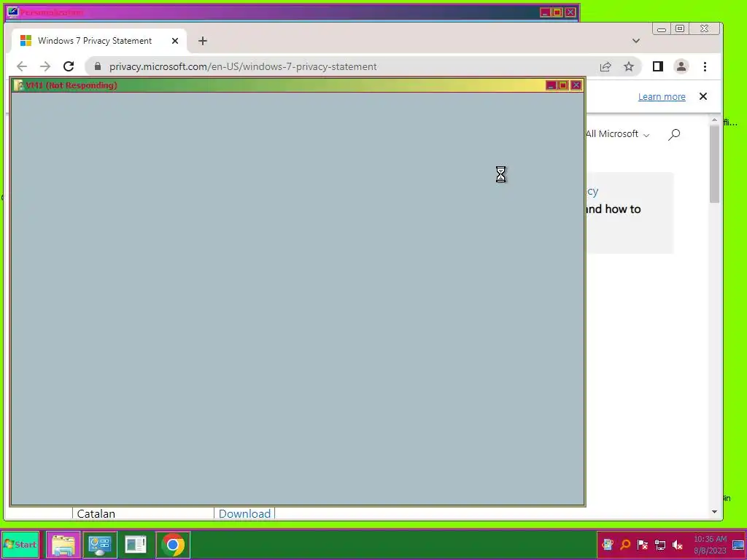The width and height of the screenshot is (747, 560).
Task: Click the Show desktop tray thumbnail
Action: pos(738,544)
